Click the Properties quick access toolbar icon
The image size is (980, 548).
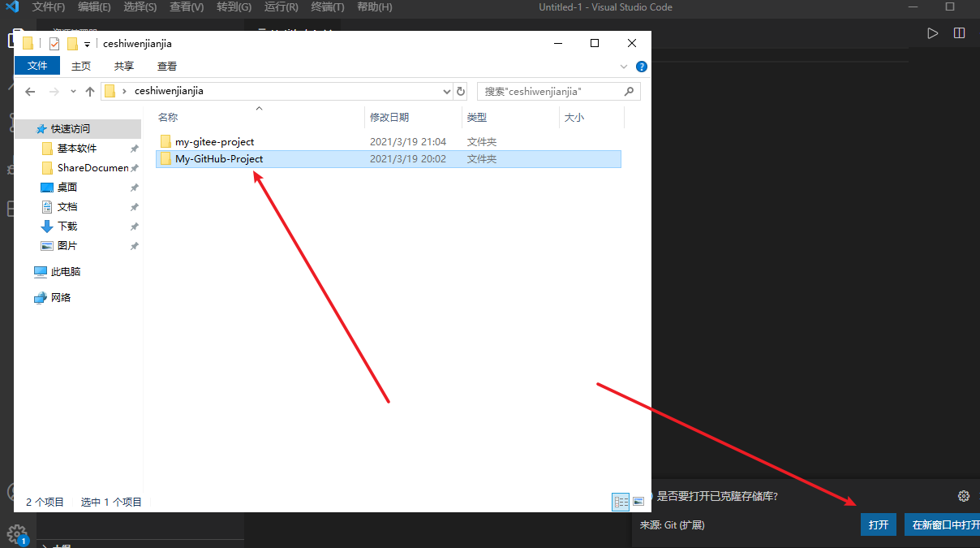pos(54,44)
